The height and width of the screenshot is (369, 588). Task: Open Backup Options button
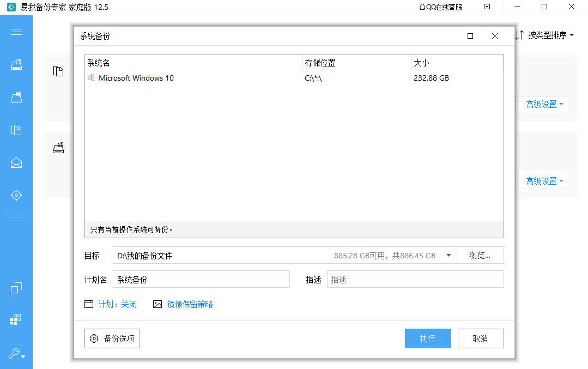[113, 338]
